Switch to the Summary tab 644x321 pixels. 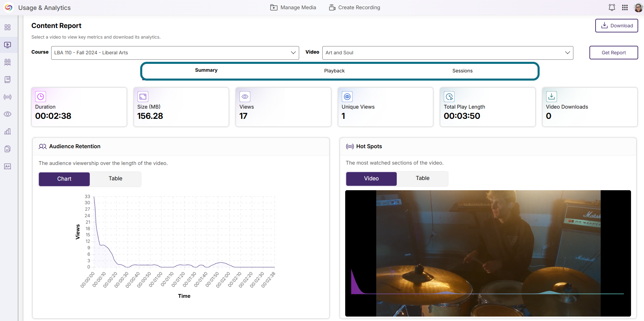(206, 70)
